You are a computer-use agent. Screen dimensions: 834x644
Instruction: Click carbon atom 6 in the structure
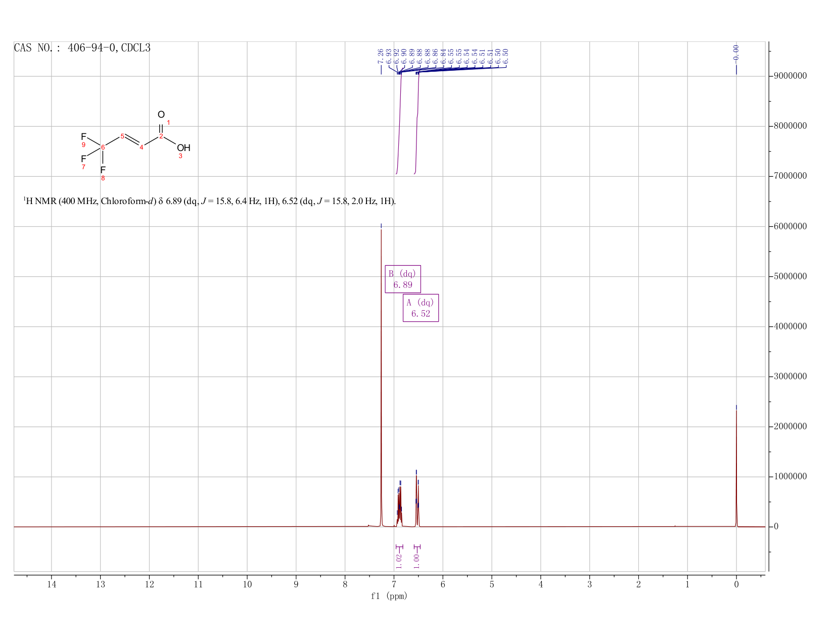coord(103,147)
